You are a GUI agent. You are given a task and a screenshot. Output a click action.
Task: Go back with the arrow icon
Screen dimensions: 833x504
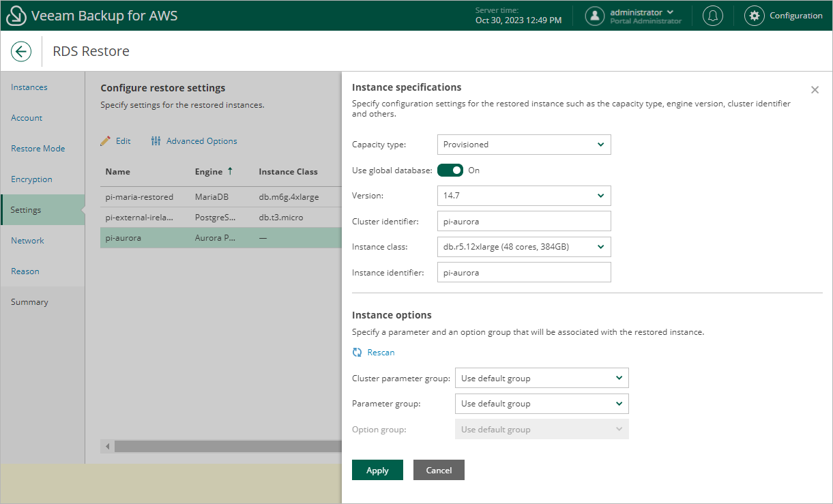point(21,51)
